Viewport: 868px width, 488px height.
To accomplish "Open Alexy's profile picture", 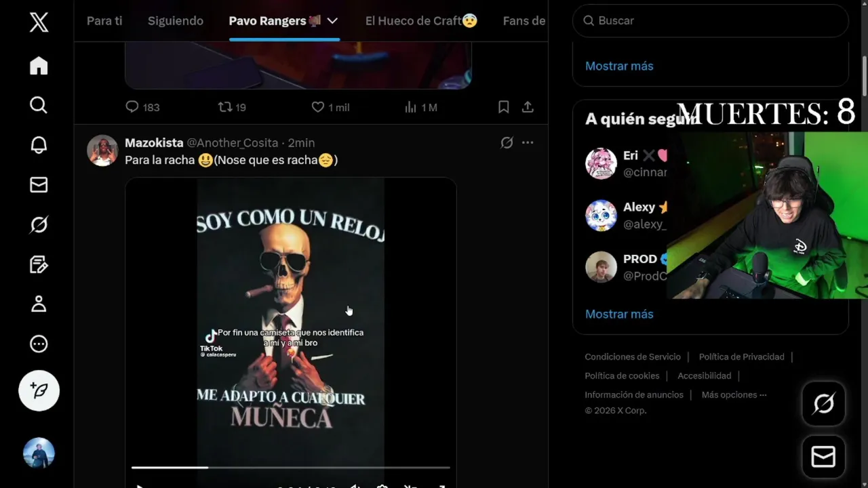I will (x=601, y=216).
